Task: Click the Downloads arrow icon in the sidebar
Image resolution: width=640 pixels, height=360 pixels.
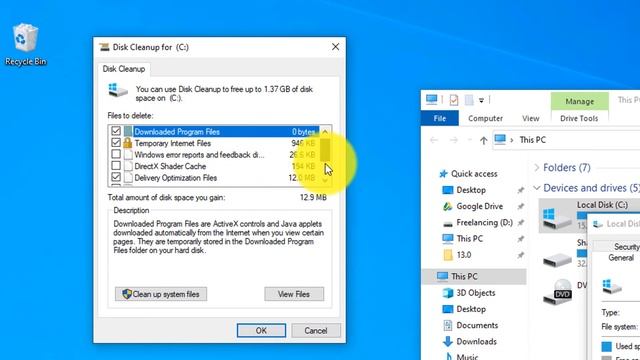Action: point(448,341)
